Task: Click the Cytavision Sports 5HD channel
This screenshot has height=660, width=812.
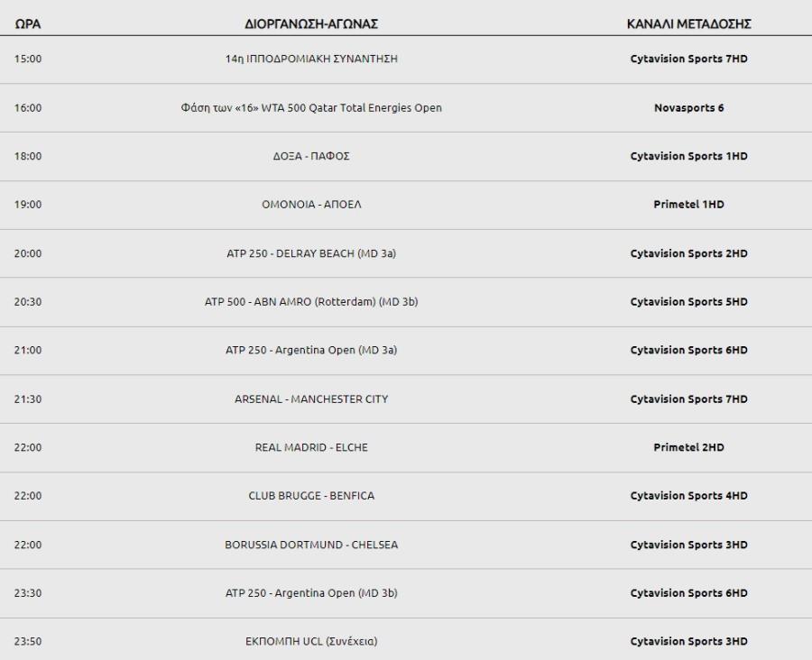Action: pos(688,302)
